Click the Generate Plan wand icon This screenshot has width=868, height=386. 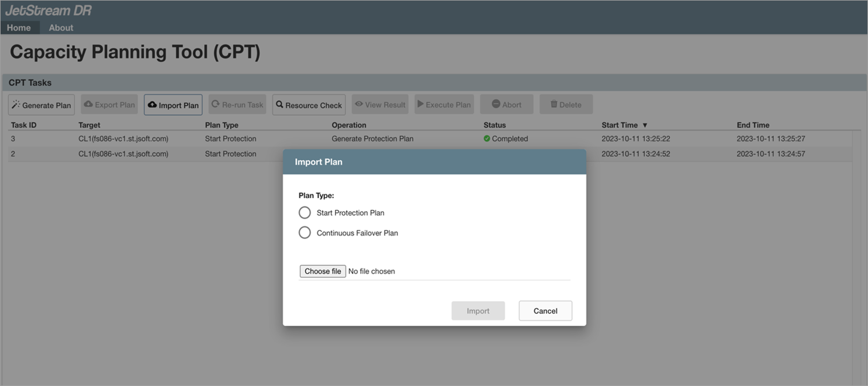(x=16, y=105)
